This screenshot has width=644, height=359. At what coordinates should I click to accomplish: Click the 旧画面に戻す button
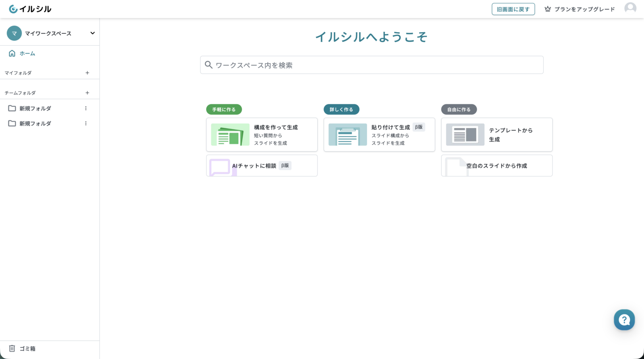coord(513,9)
